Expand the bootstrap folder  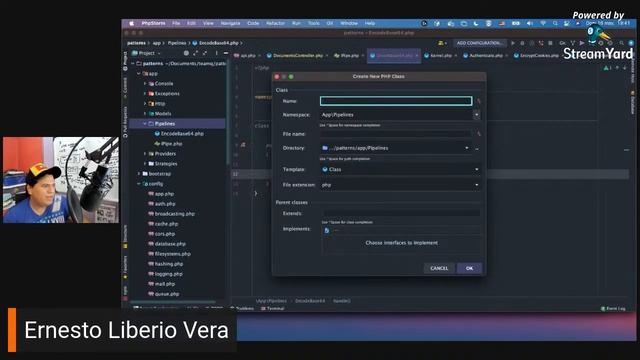139,174
